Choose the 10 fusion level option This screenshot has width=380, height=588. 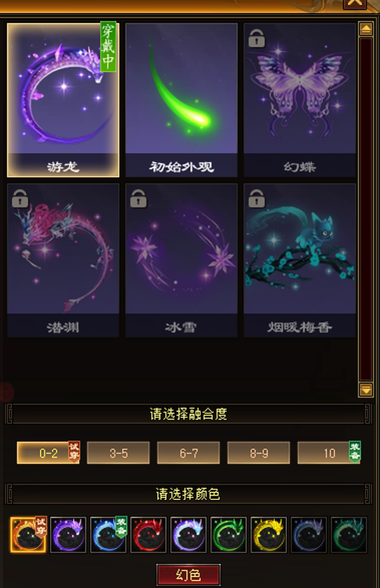tap(329, 453)
